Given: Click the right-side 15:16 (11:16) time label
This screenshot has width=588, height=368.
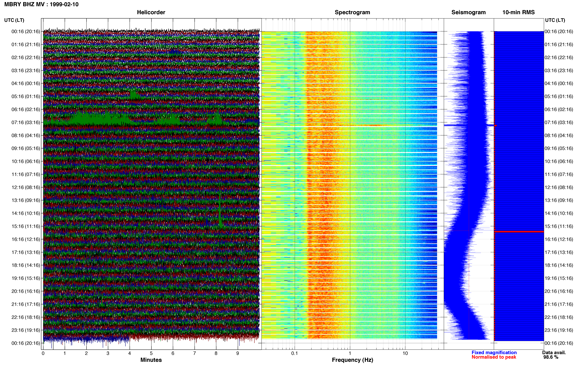Looking at the screenshot, I should tap(559, 226).
